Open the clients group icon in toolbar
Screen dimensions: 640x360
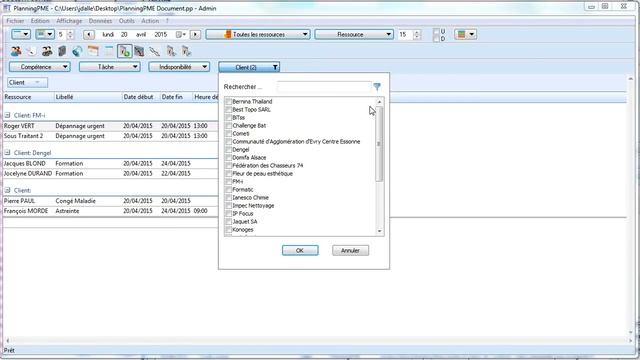(47, 51)
